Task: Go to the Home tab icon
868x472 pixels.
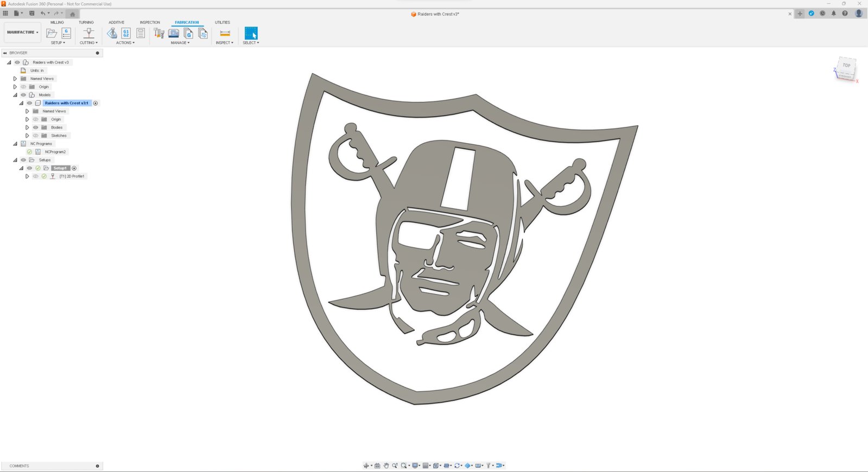Action: tap(73, 14)
